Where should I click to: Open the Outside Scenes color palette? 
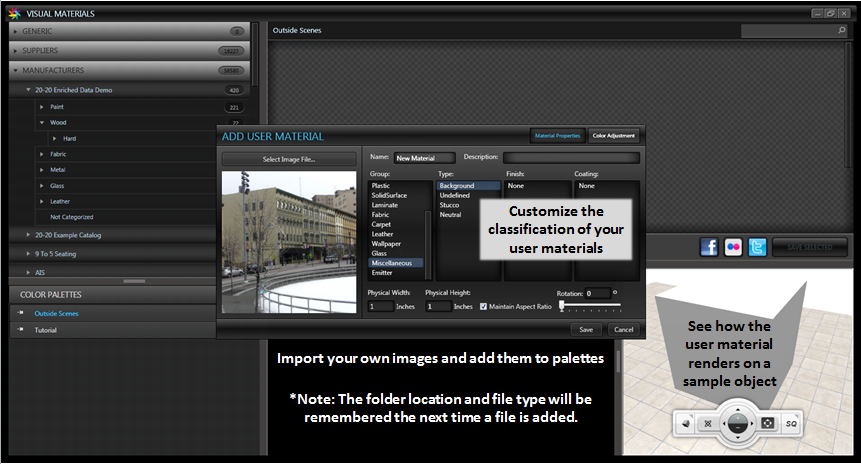[x=56, y=314]
